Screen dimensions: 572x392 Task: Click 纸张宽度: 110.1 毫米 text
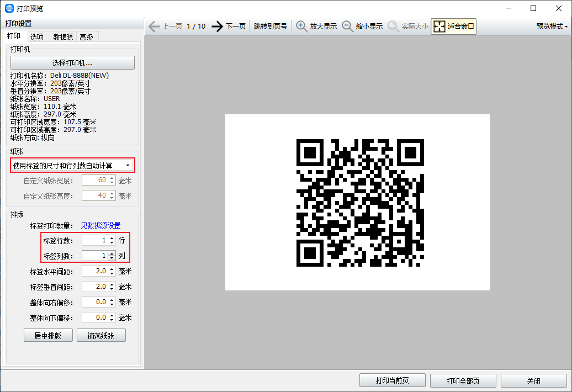click(44, 107)
